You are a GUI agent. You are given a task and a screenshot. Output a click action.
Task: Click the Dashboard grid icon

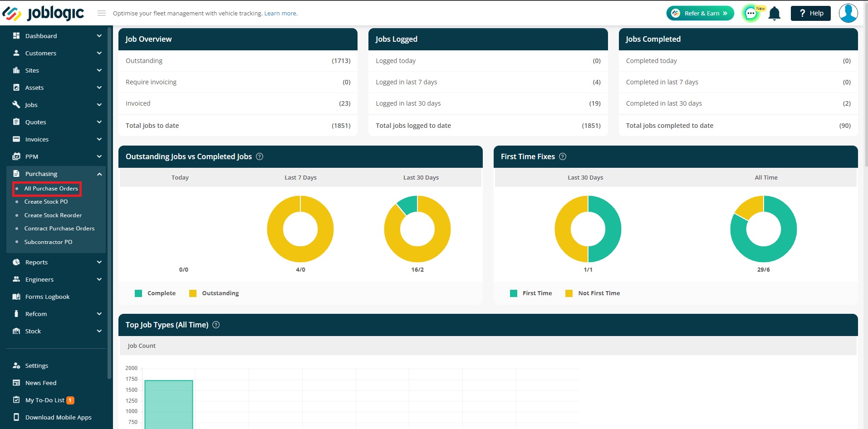coord(16,36)
